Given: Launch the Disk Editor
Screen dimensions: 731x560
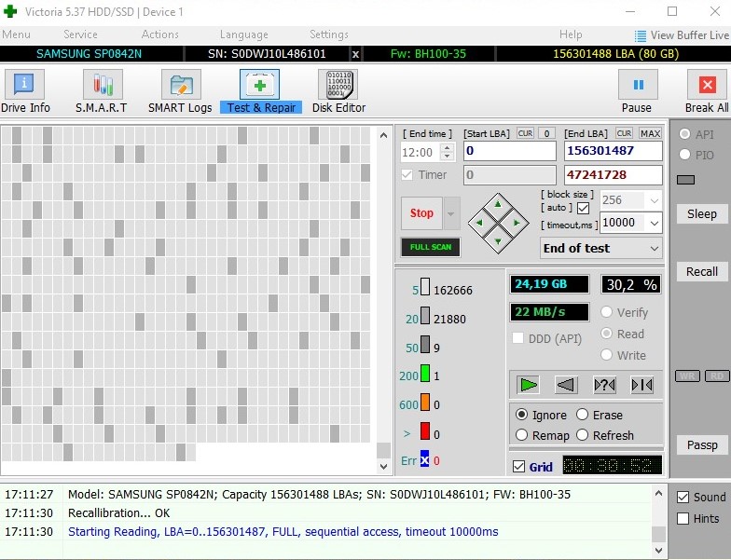Looking at the screenshot, I should pos(338,91).
